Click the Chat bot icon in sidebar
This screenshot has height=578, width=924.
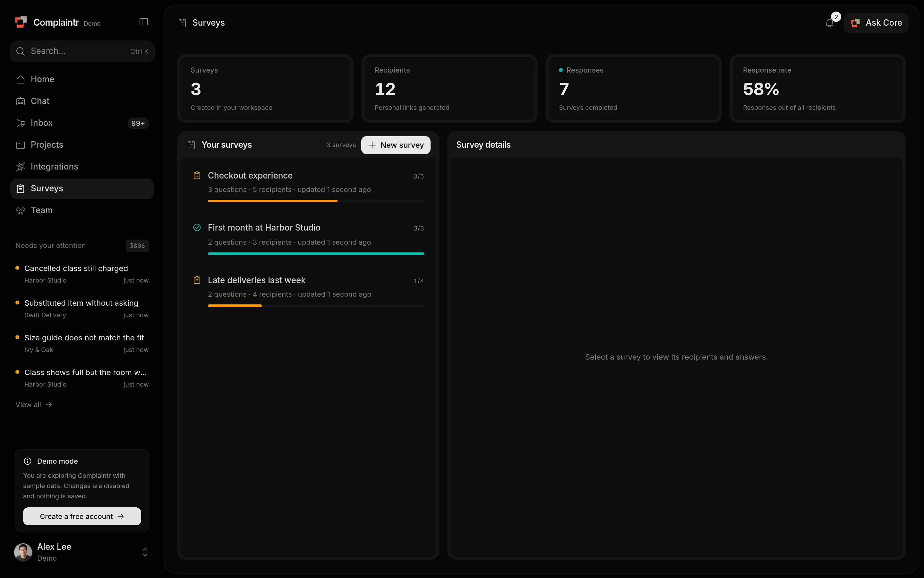[21, 101]
